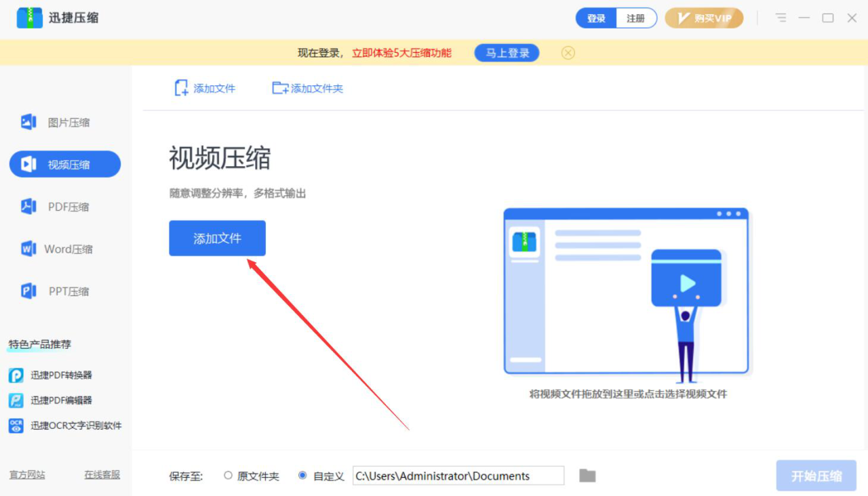Dismiss the login banner with its close toggle
Screen dimensions: 868x496
click(568, 52)
